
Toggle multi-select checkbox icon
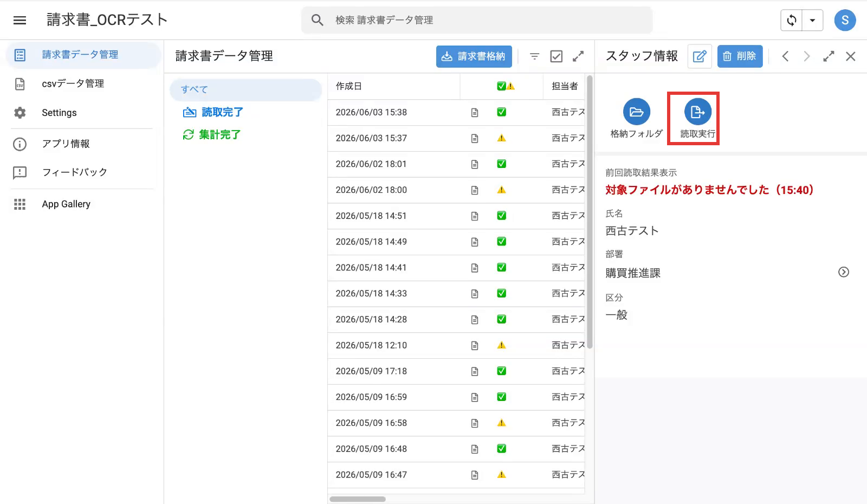[557, 56]
